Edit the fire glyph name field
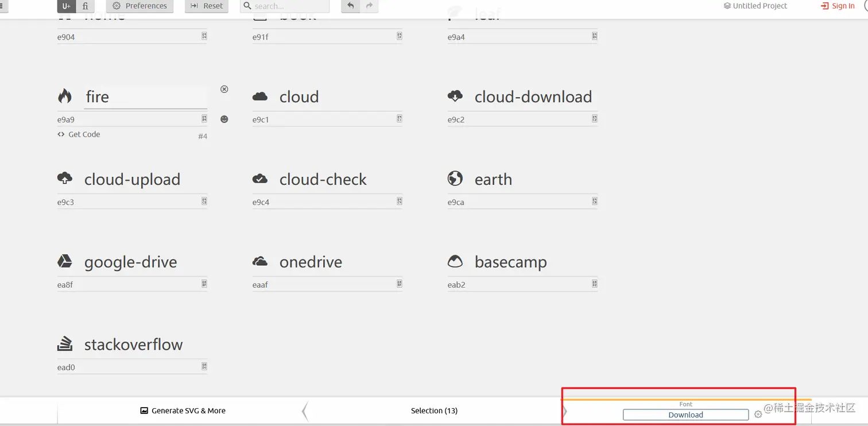 [145, 96]
